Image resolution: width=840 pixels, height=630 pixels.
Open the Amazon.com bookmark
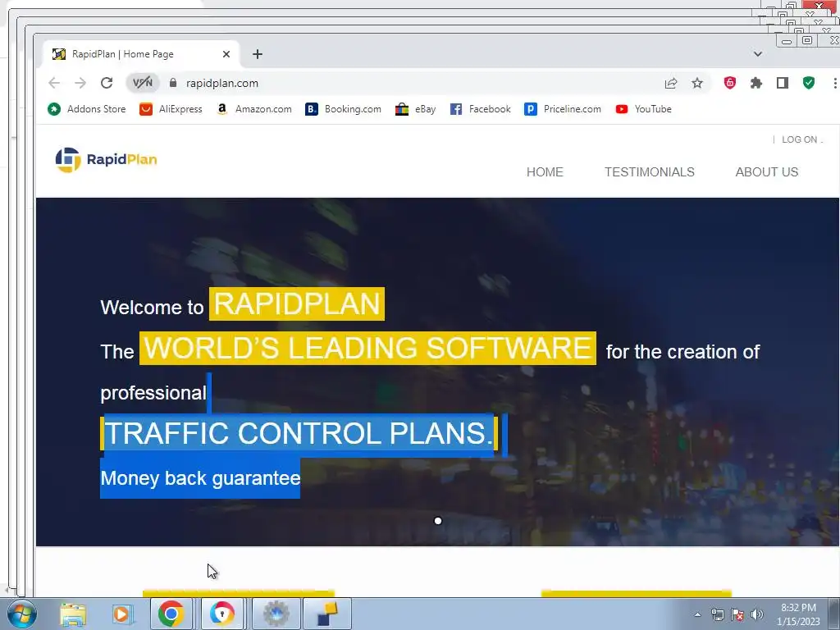pyautogui.click(x=254, y=109)
